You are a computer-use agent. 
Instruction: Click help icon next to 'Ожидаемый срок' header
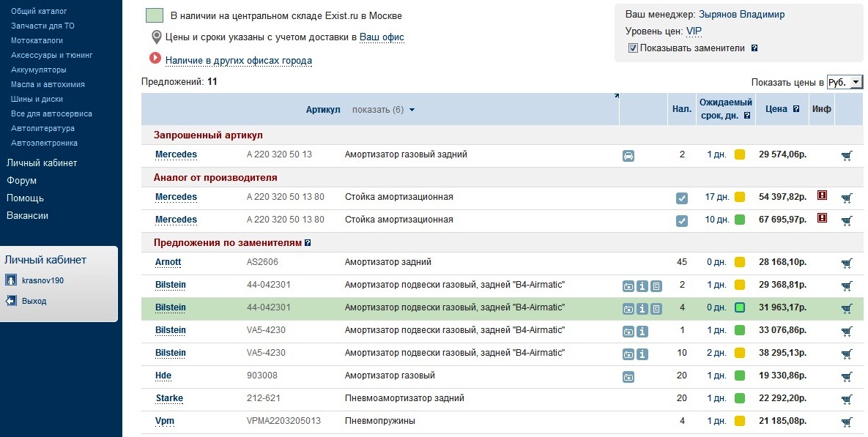pos(746,116)
